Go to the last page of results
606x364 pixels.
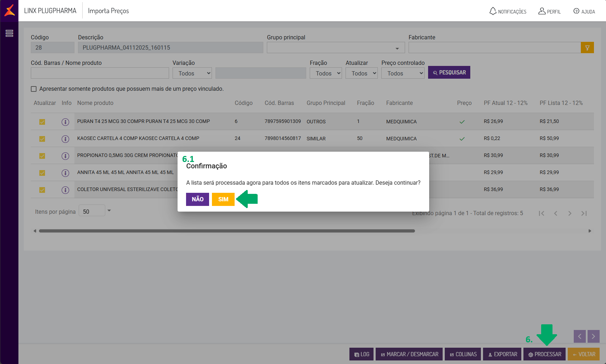584,213
